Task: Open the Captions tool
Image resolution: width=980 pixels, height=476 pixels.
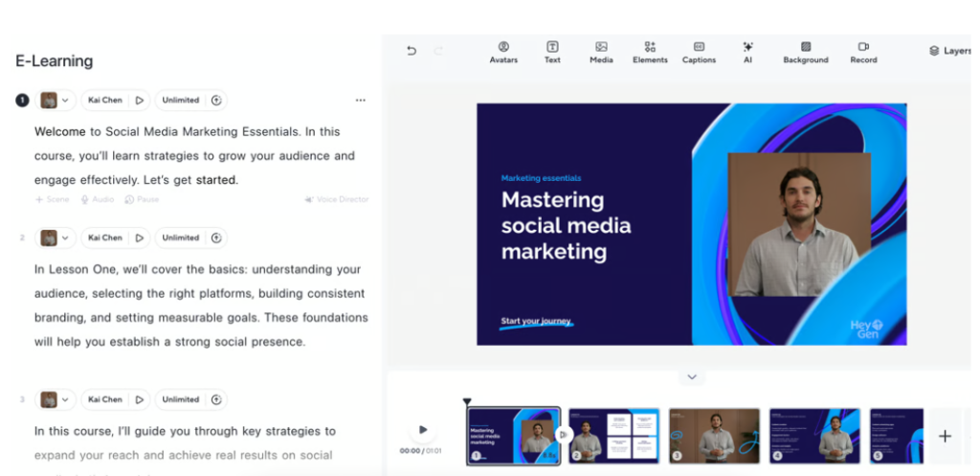Action: [x=699, y=52]
